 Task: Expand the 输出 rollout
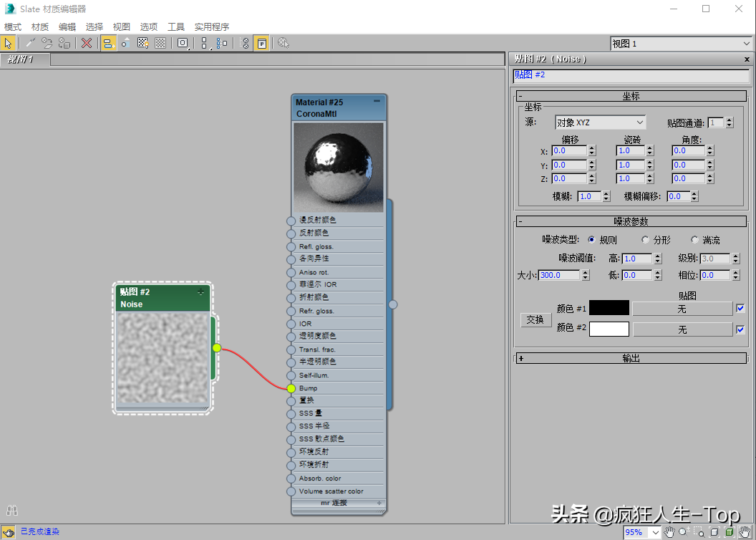[631, 358]
